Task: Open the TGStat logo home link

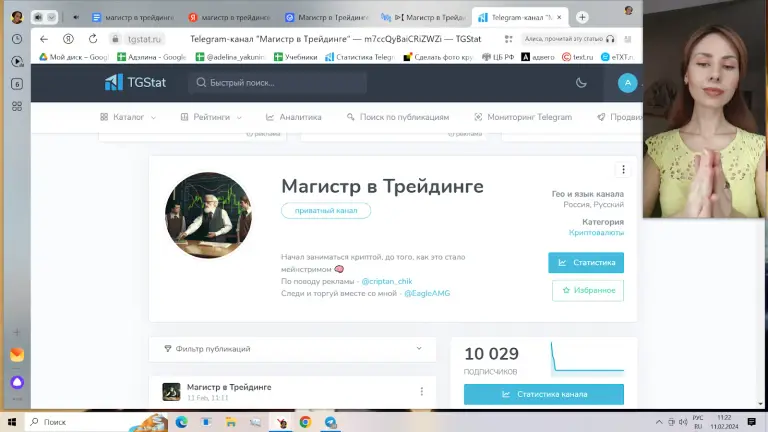Action: coord(136,82)
